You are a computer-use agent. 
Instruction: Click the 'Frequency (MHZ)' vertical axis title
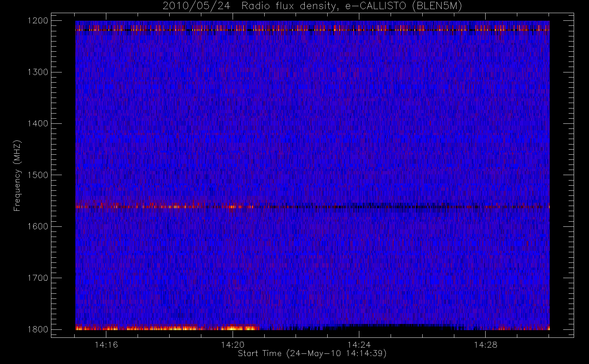pos(17,175)
